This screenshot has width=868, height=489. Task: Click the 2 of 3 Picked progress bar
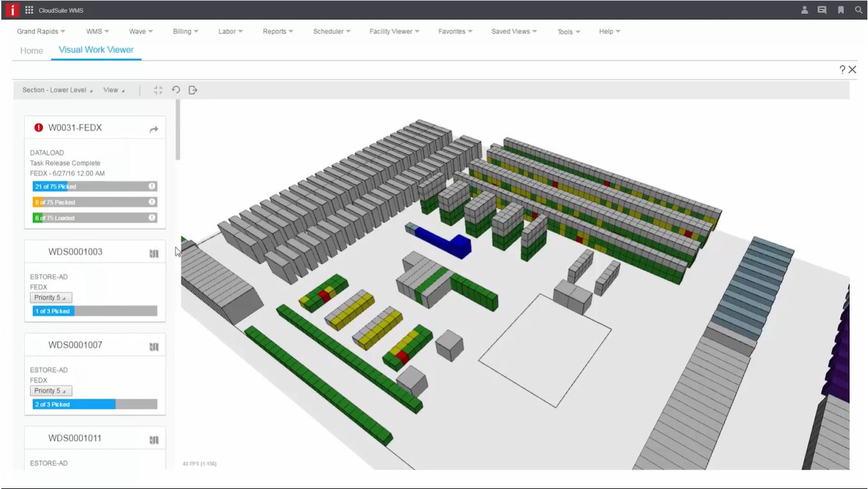(x=95, y=405)
